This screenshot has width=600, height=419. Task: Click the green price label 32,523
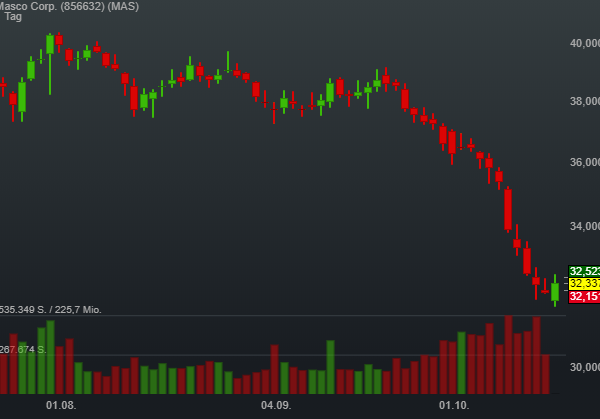click(584, 271)
